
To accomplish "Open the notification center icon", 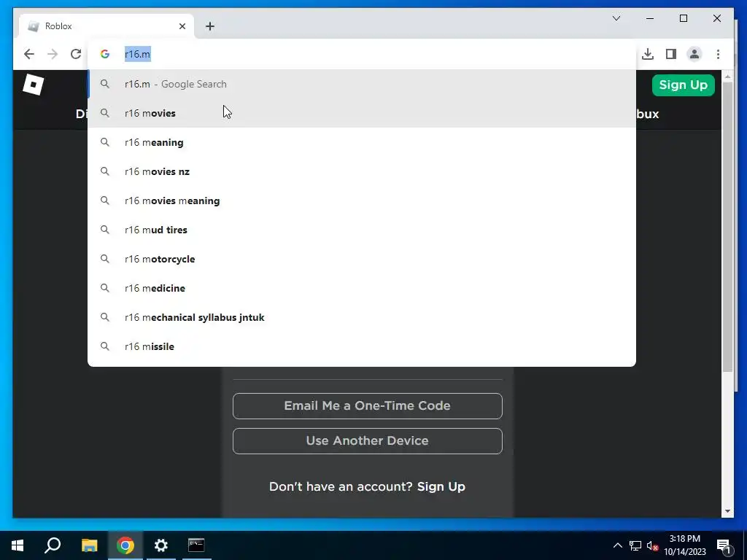I will 724,545.
